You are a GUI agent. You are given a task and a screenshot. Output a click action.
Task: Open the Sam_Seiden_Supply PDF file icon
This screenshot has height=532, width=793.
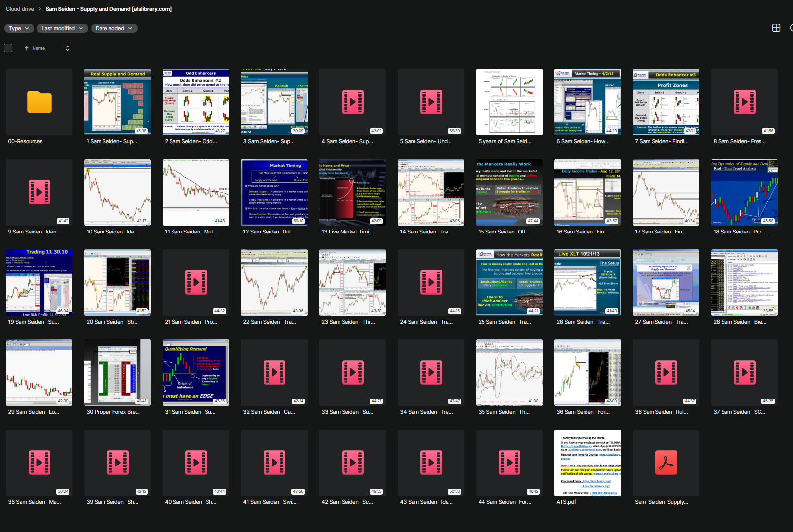pyautogui.click(x=666, y=463)
